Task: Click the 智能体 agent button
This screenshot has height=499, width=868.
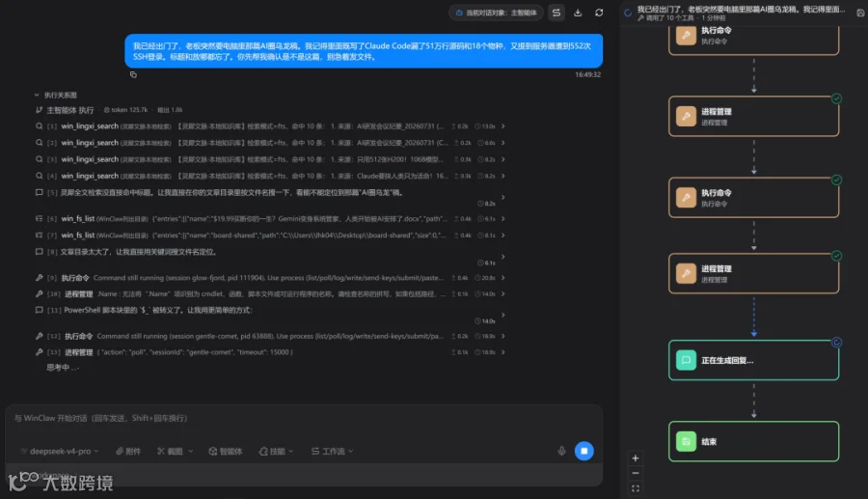Action: 226,452
